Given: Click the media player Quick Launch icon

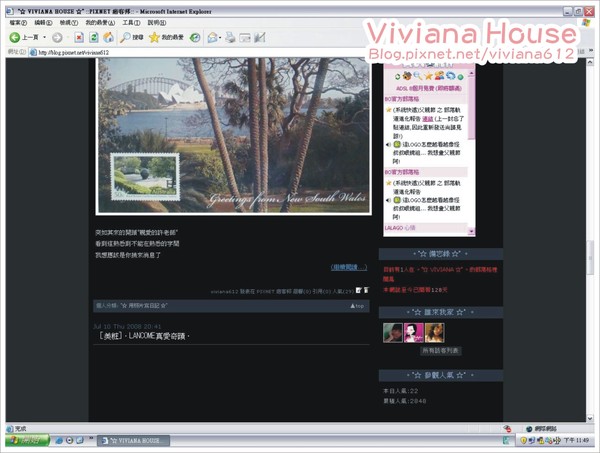Looking at the screenshot, I should (70, 440).
